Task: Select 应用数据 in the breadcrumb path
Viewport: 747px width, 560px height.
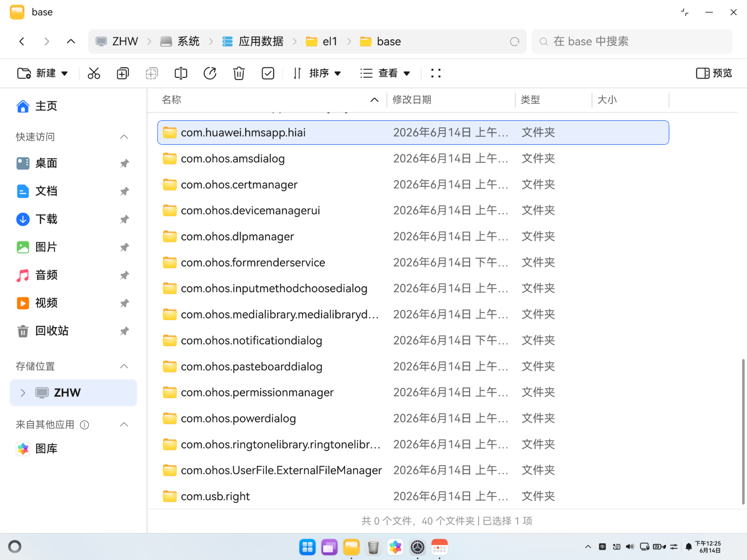Action: click(253, 41)
